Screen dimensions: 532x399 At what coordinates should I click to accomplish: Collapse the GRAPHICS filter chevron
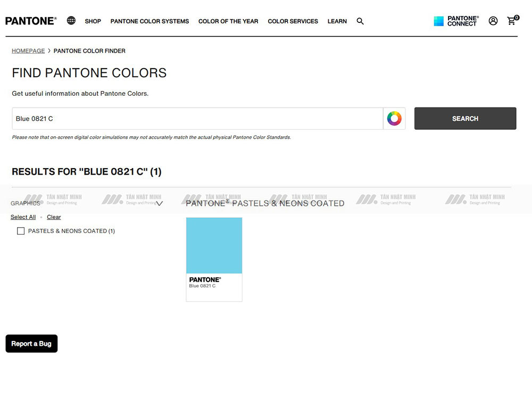[x=159, y=203]
